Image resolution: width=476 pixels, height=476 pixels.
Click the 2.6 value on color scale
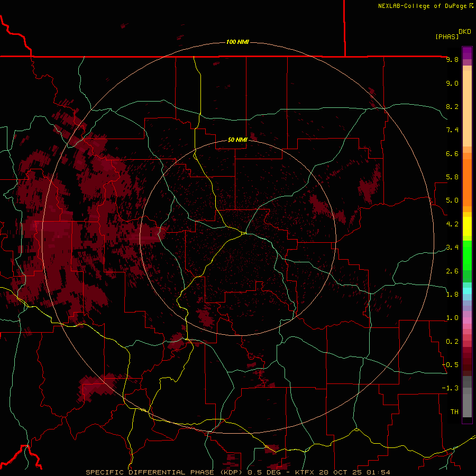pyautogui.click(x=452, y=271)
